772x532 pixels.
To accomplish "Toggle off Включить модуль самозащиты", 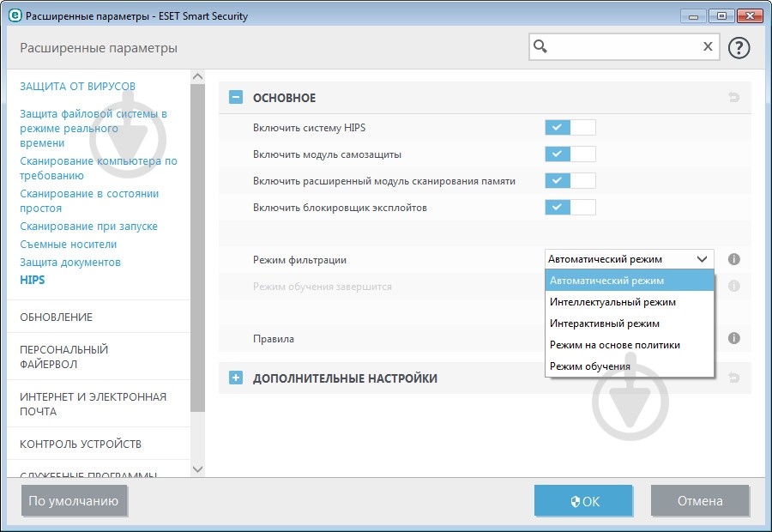I will [x=571, y=154].
